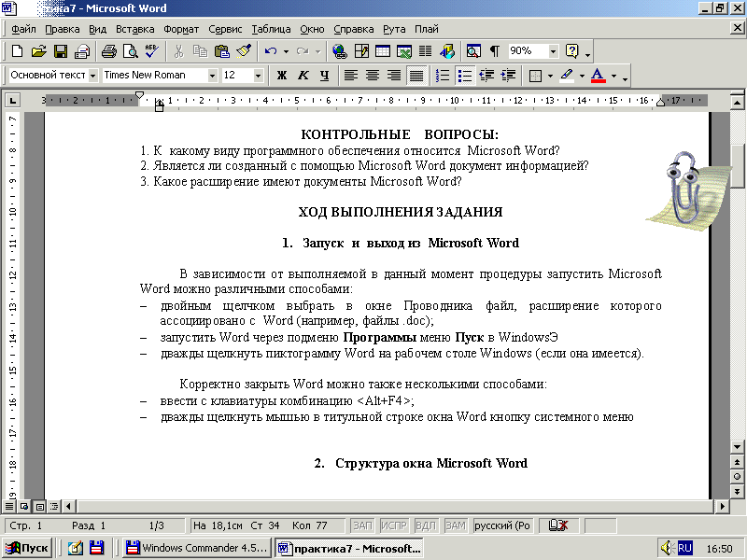Increase the paragraph indent
The height and width of the screenshot is (560, 747).
508,76
